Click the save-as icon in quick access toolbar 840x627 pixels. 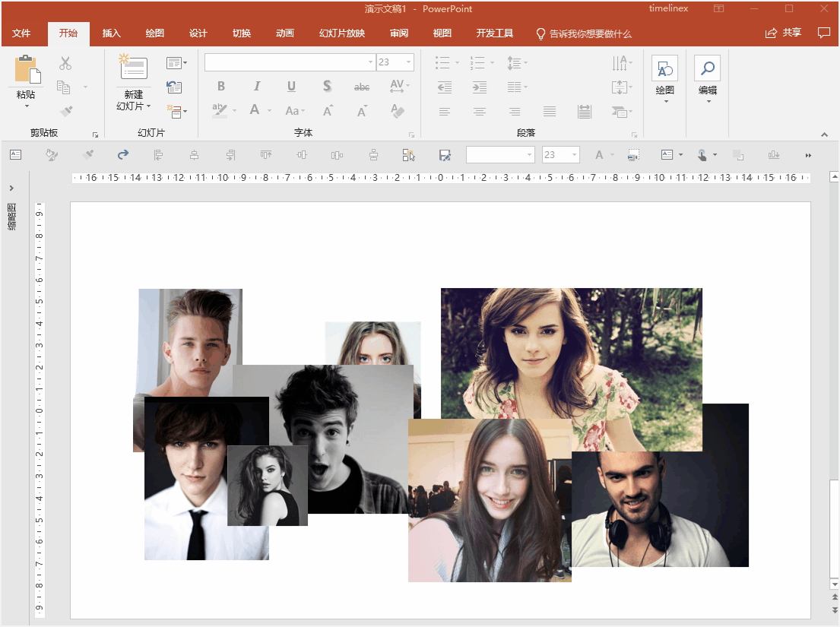[445, 155]
